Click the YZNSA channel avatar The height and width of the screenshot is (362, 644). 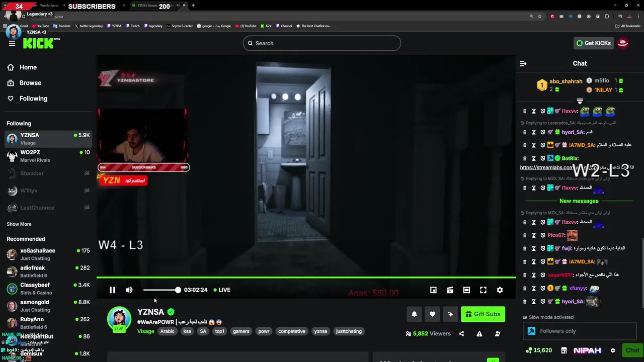coord(119,318)
